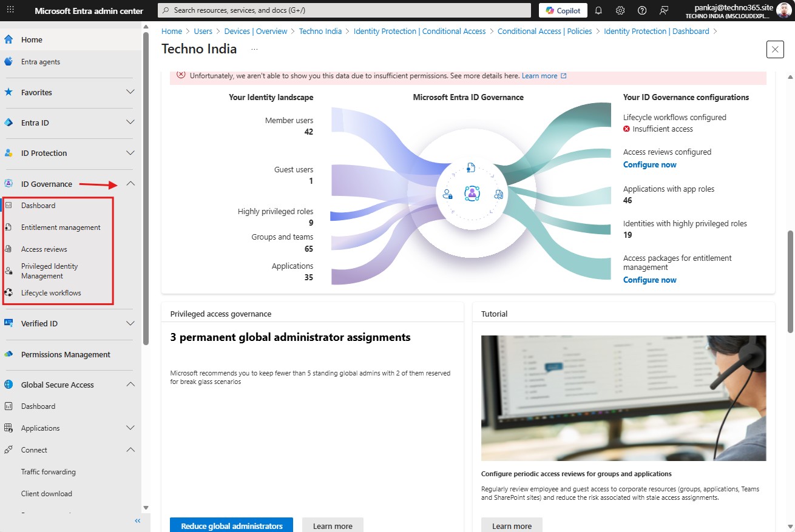The width and height of the screenshot is (795, 532).
Task: Click the user profile avatar
Action: (784, 10)
